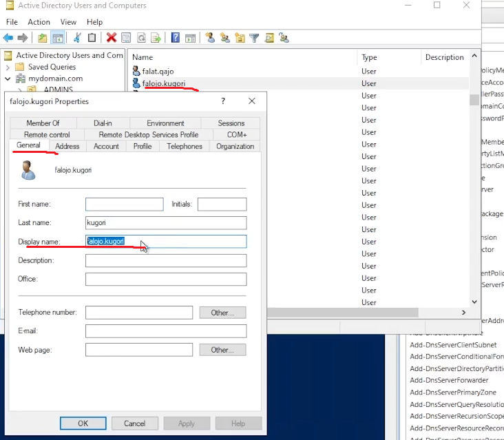Click the mydomain.com domain icon

pos(21,78)
